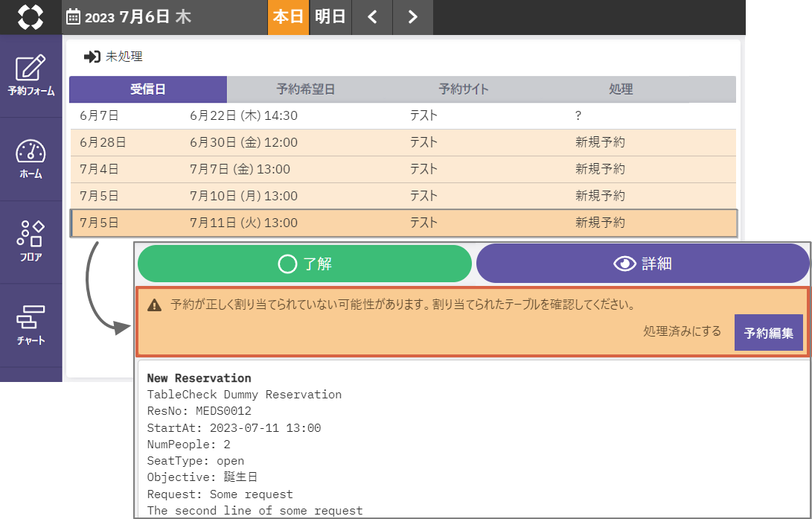Switch to 明日 tomorrow tab
The height and width of the screenshot is (519, 812).
tap(330, 17)
